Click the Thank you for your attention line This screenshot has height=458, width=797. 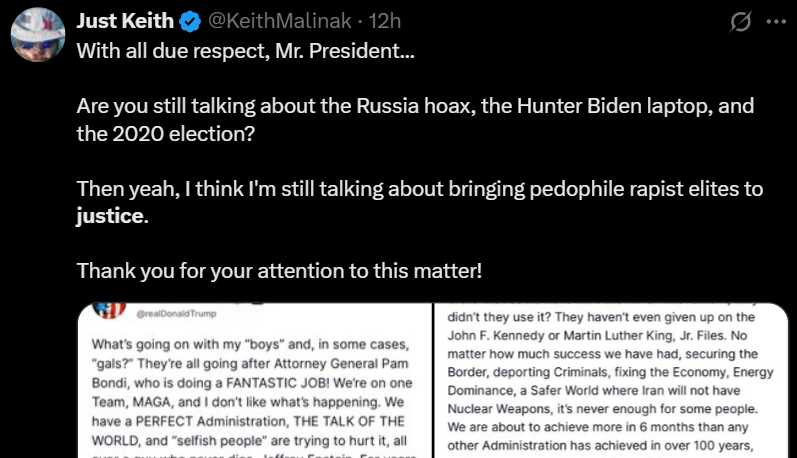279,271
